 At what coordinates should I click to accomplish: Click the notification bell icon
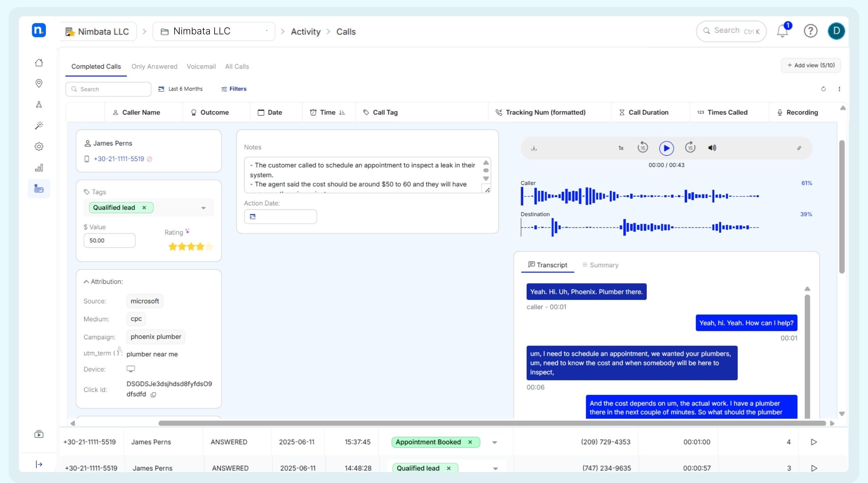pyautogui.click(x=782, y=31)
